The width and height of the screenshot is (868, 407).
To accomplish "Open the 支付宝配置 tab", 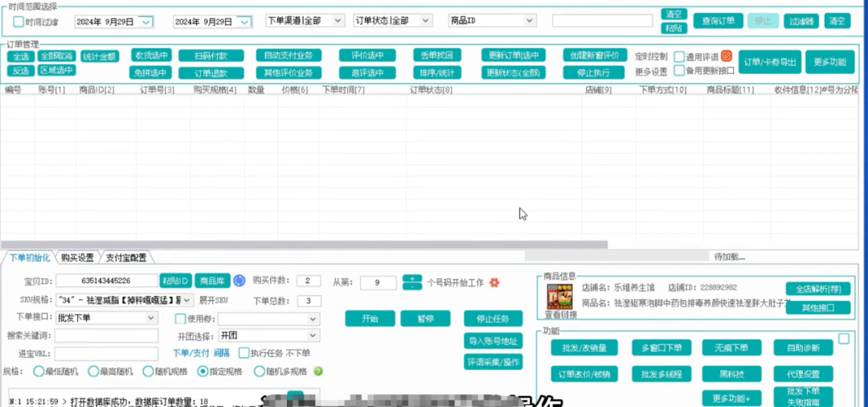I will [x=126, y=257].
